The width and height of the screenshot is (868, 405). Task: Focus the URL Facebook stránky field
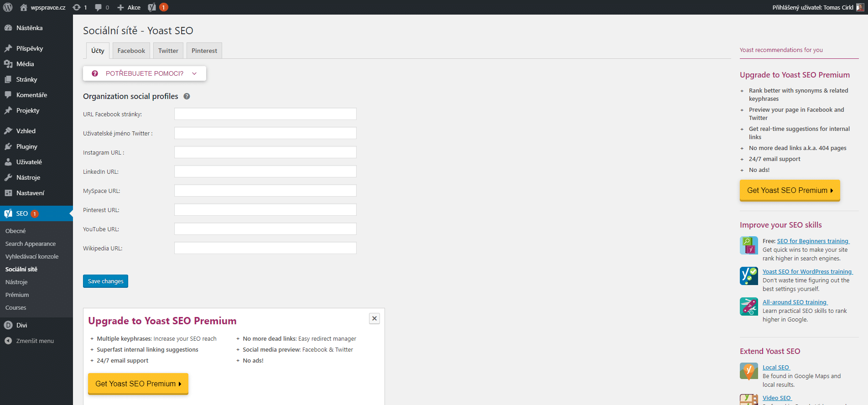pyautogui.click(x=265, y=114)
